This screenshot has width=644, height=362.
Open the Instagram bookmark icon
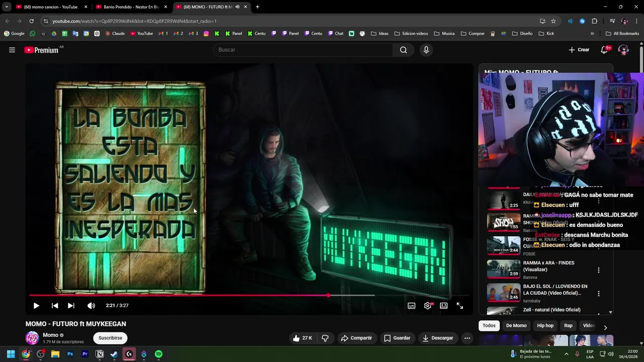(x=206, y=34)
